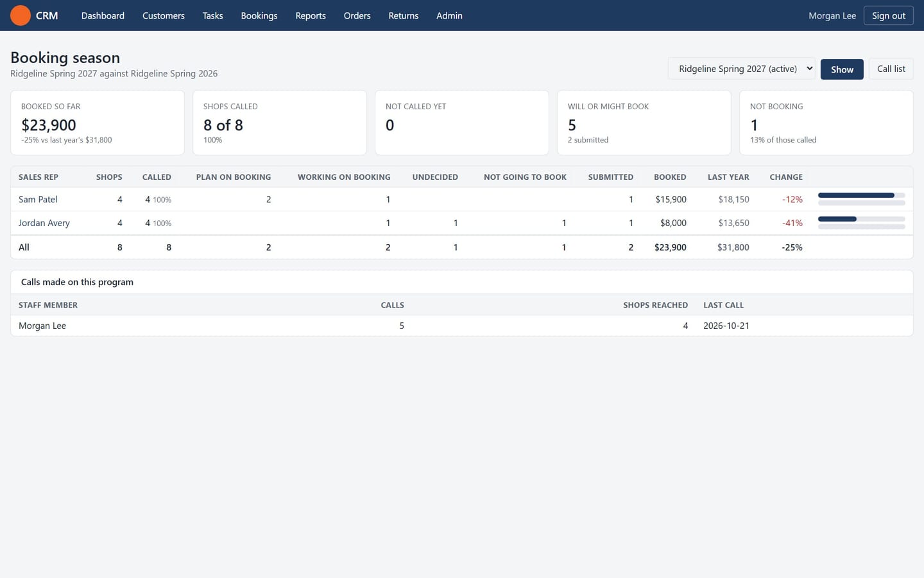The image size is (924, 578).
Task: Navigate to Bookings
Action: pos(259,15)
